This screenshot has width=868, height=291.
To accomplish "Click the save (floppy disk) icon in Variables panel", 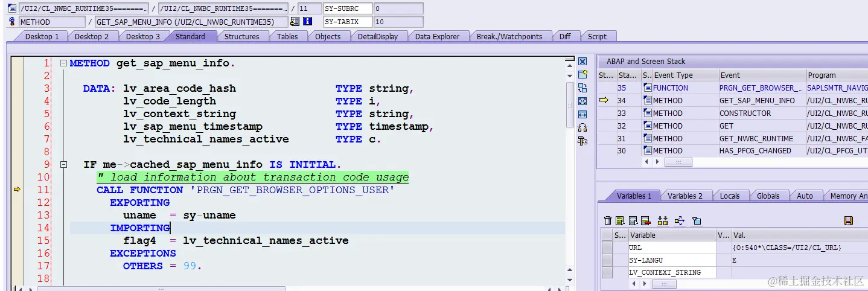I will tap(848, 221).
